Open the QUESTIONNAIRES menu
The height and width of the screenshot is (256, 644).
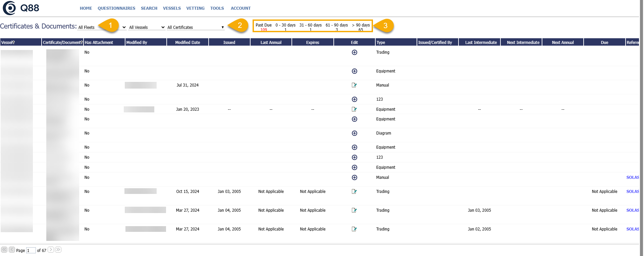(x=116, y=8)
